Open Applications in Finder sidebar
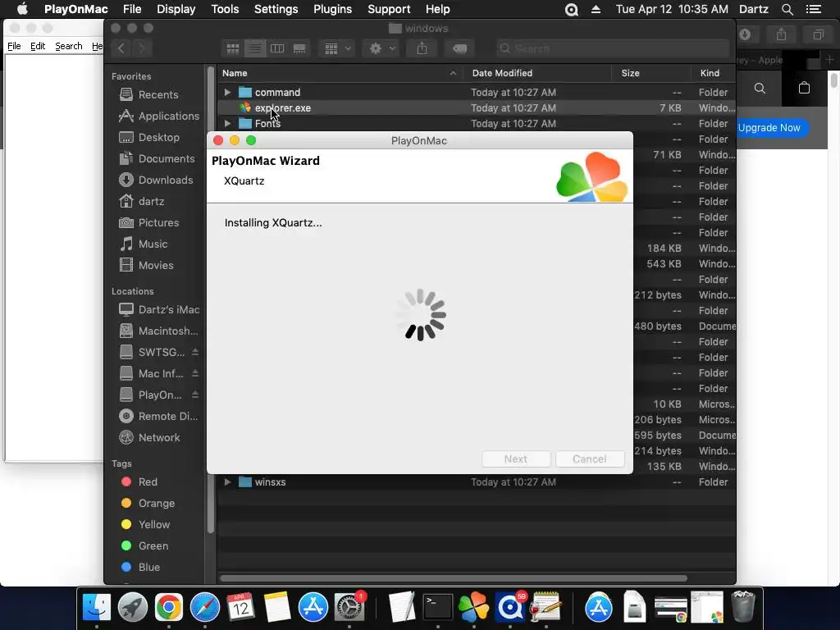840x630 pixels. [158, 116]
